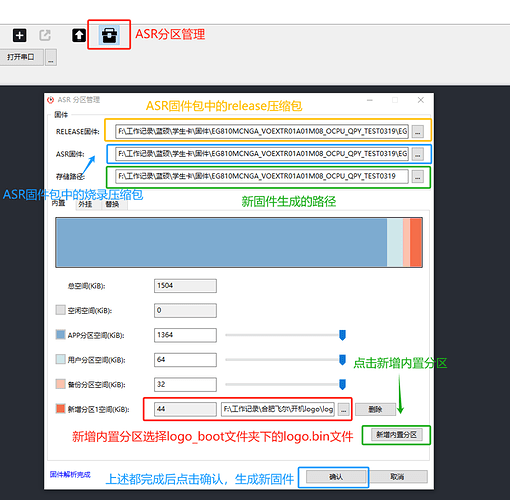Click the blue APP partition segment in bar
The width and height of the screenshot is (510, 500).
pos(221,242)
